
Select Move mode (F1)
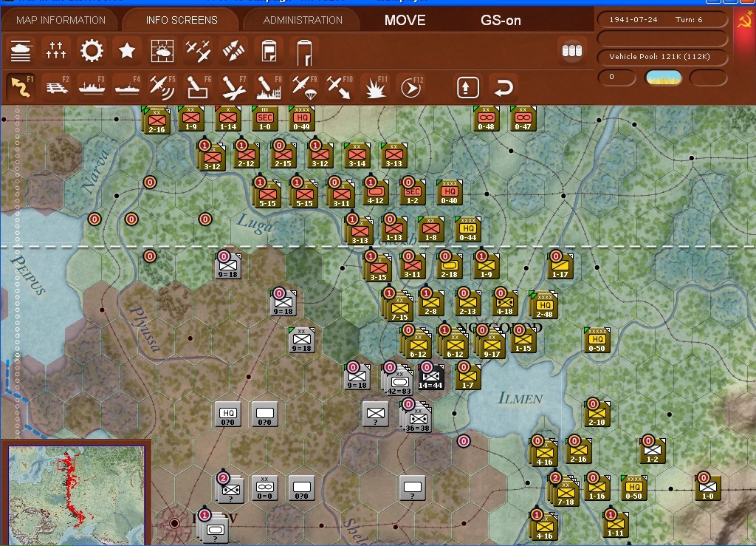21,87
